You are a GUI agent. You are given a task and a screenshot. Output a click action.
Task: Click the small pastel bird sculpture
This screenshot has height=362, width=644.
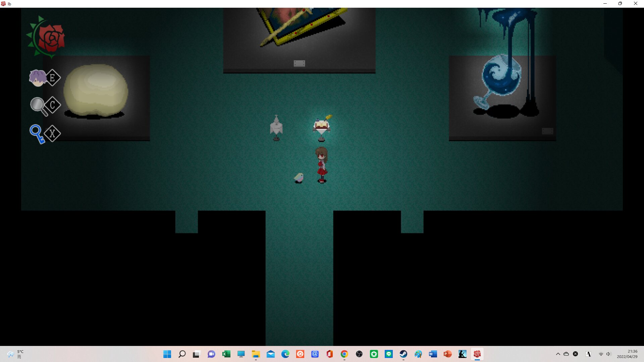(299, 178)
